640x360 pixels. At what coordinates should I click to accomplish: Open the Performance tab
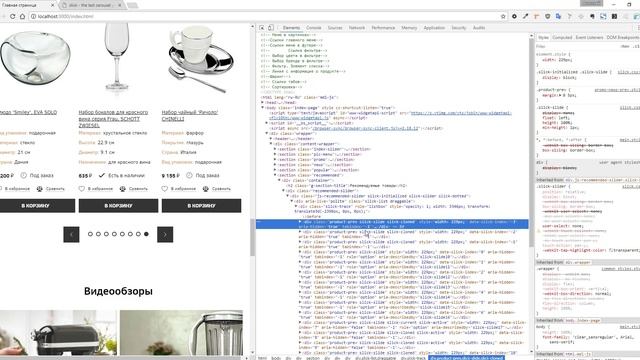pyautogui.click(x=383, y=28)
